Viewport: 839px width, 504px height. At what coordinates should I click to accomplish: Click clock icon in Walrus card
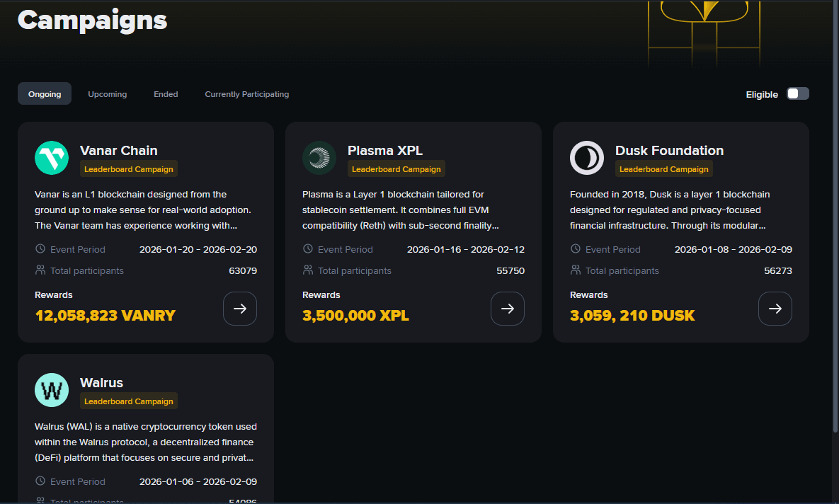click(x=40, y=481)
